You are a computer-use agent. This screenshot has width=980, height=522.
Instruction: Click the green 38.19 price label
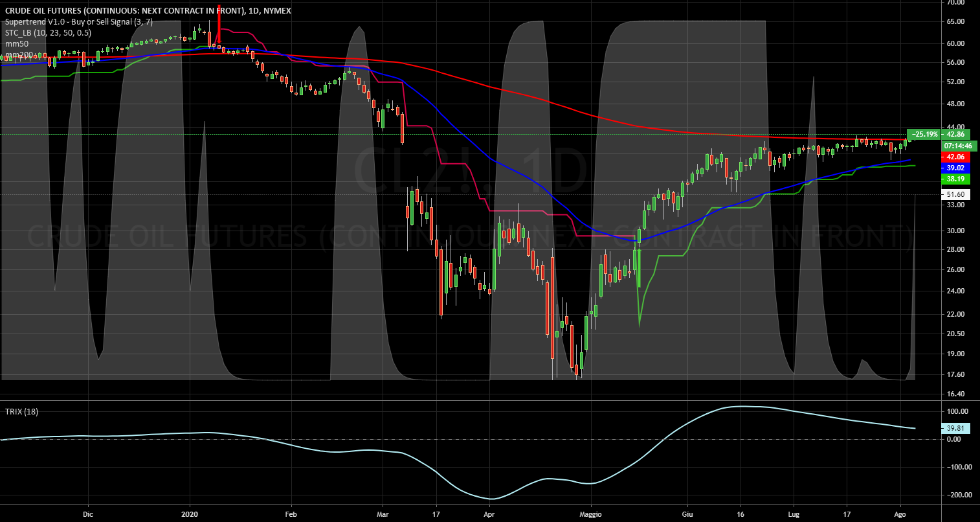pyautogui.click(x=956, y=178)
